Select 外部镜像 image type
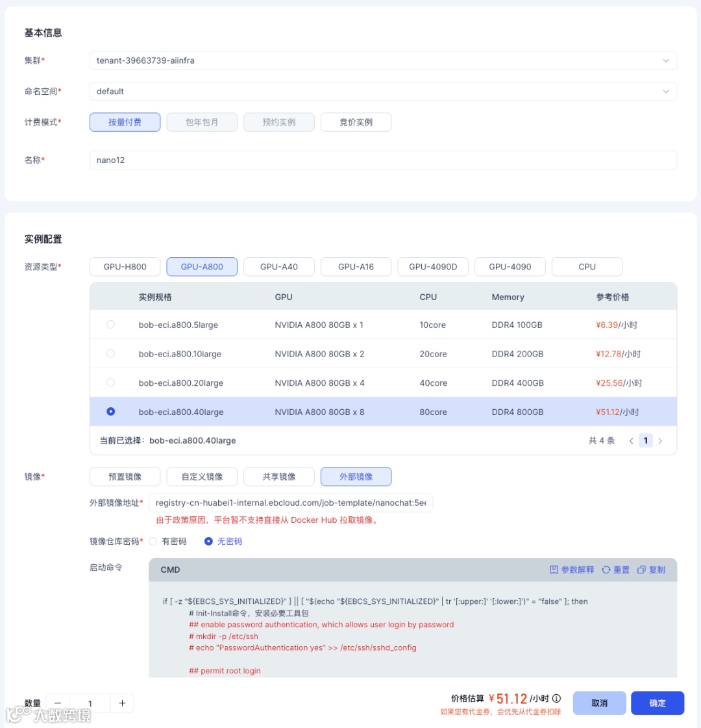 click(x=356, y=477)
